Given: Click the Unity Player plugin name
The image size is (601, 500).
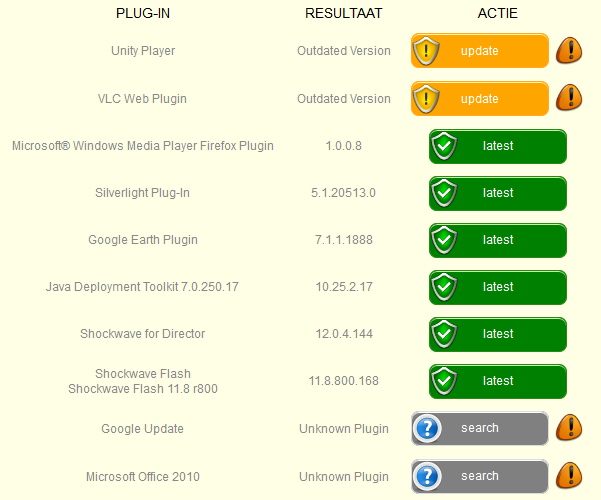Looking at the screenshot, I should (x=143, y=51).
